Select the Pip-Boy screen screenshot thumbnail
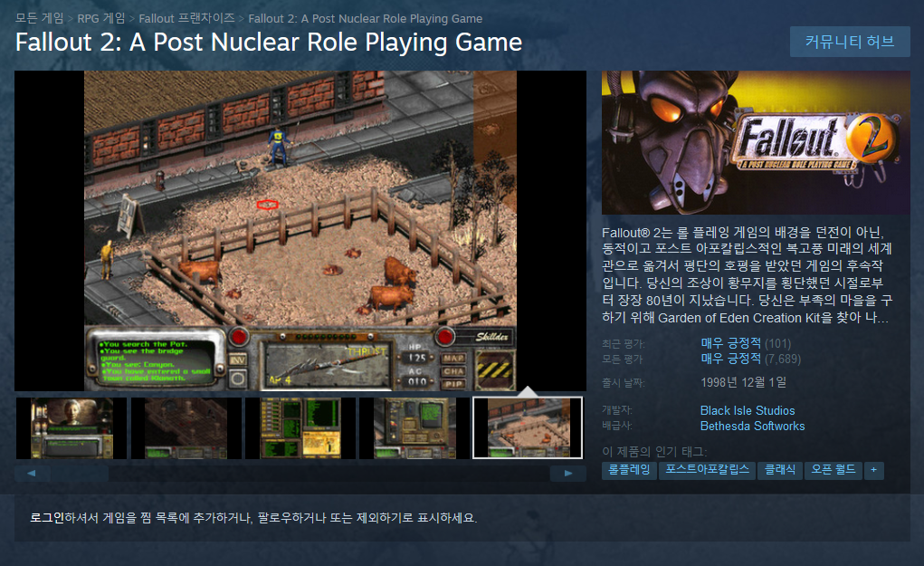Screen dimensions: 924x566 (414, 428)
